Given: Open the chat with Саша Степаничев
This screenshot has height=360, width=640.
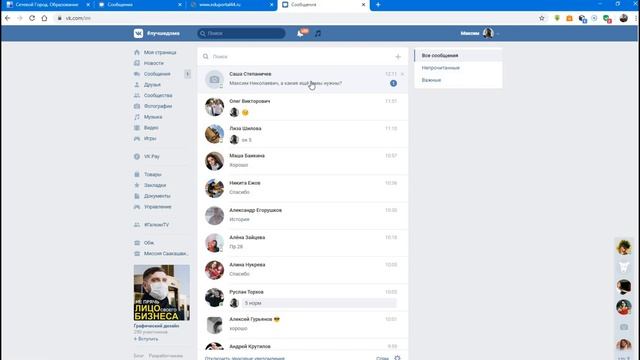Looking at the screenshot, I should click(303, 79).
